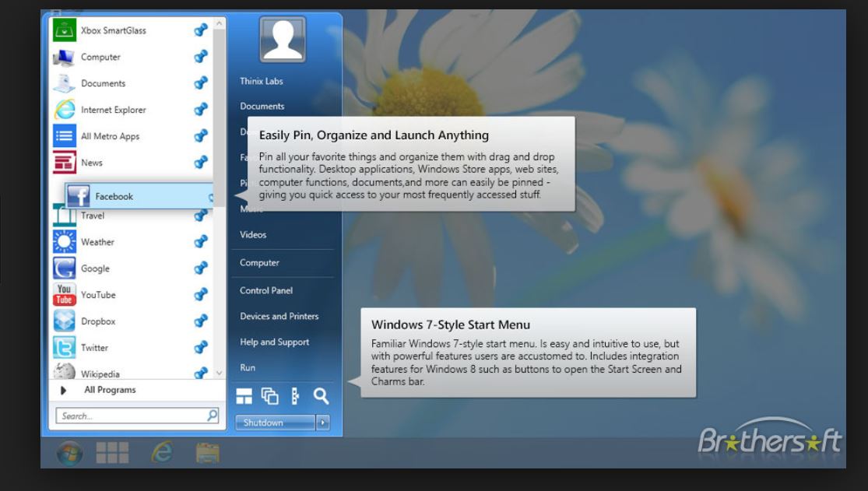Click the switch windows icon above Shutdown

click(269, 396)
